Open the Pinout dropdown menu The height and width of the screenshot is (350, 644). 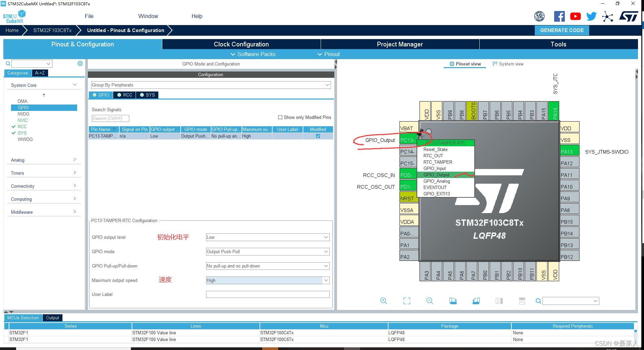coord(329,54)
